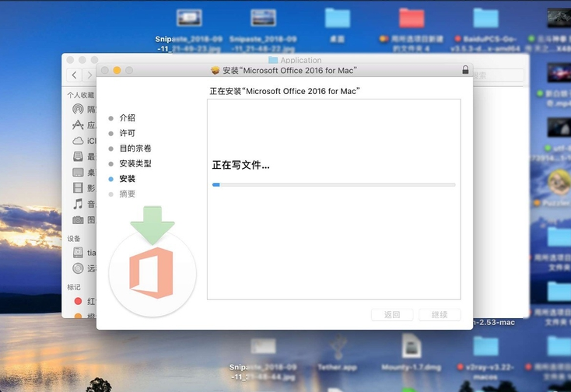Click the AirDrop icon in Finder sidebar

78,110
